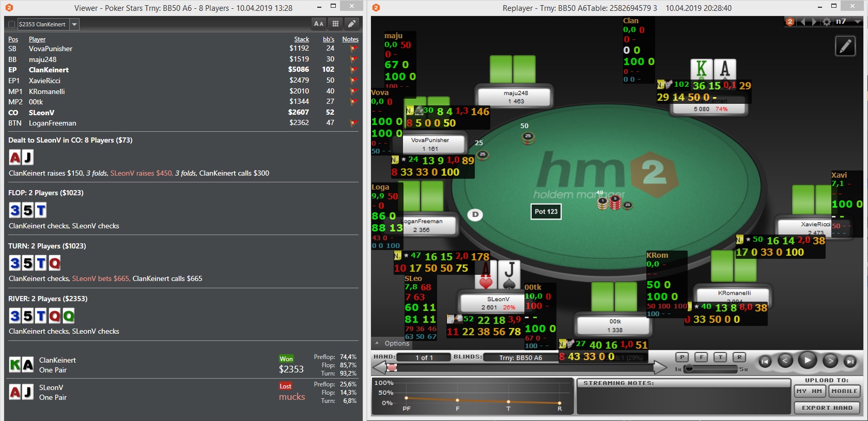Click the note icon in ClanKeinert's HUD
The width and height of the screenshot is (868, 421).
pos(661,85)
